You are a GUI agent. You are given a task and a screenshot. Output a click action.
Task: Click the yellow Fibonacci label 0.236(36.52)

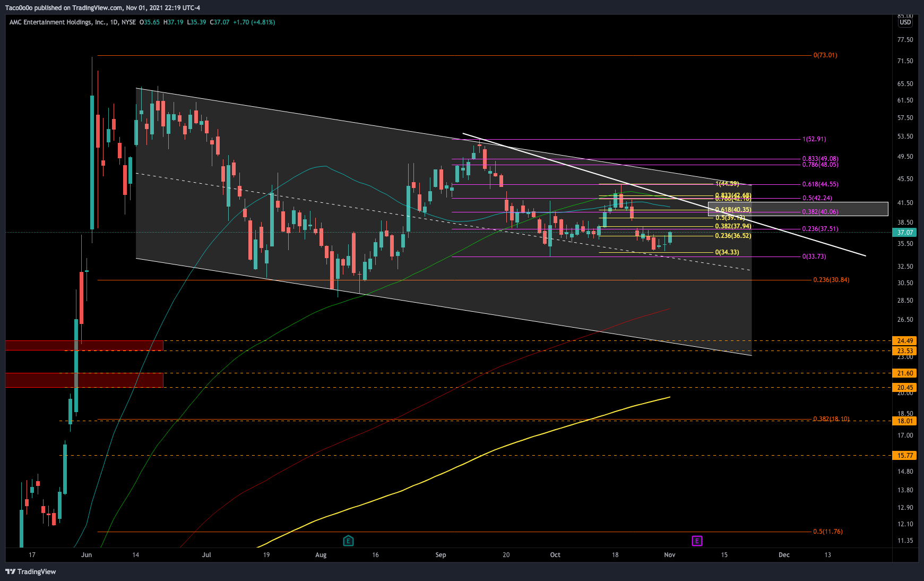coord(733,236)
